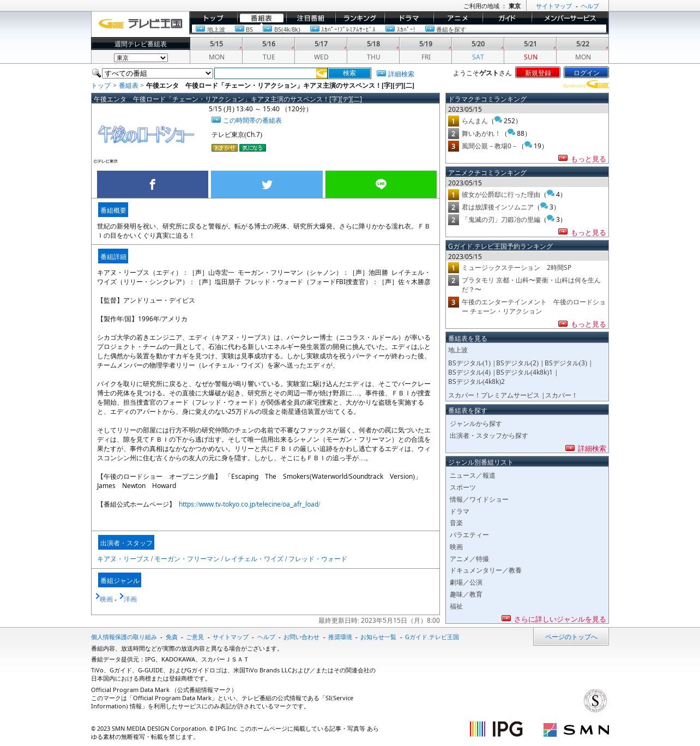Screen dimensions: 700x746
Task: Click the magnifier icon beside search category
Action: (96, 73)
